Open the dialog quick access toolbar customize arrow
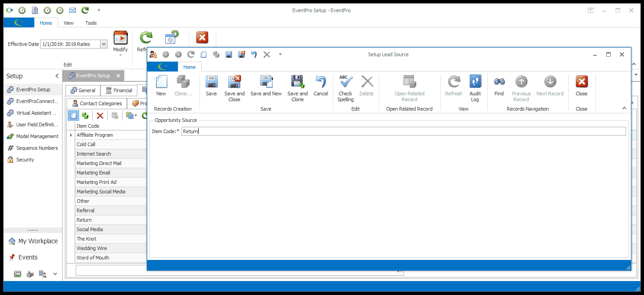 click(280, 54)
